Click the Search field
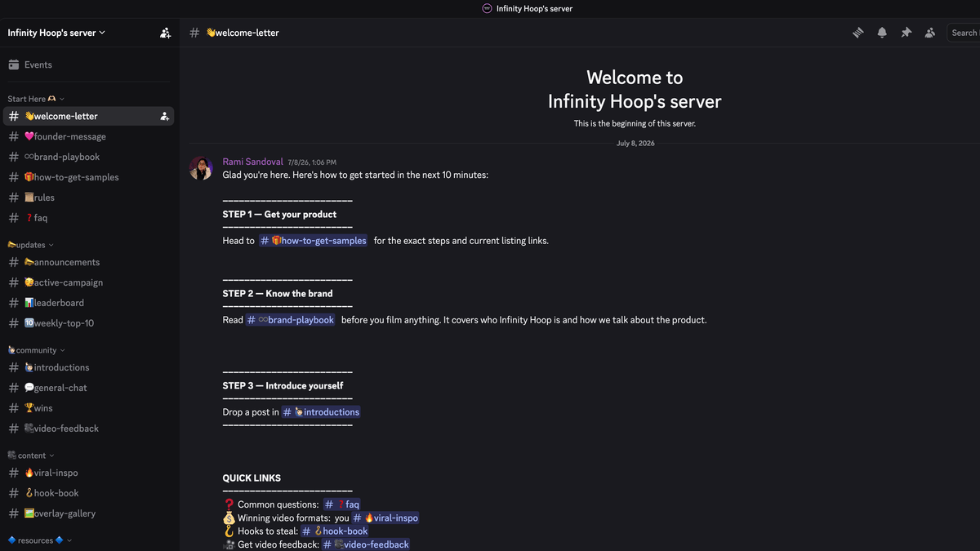The image size is (980, 551). tap(964, 33)
